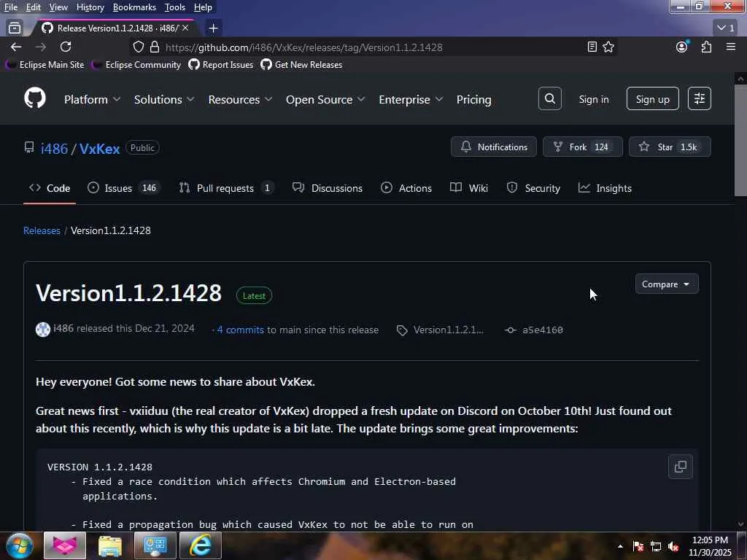This screenshot has height=560, width=747.
Task: Switch to the Pull requests tab
Action: pyautogui.click(x=226, y=188)
